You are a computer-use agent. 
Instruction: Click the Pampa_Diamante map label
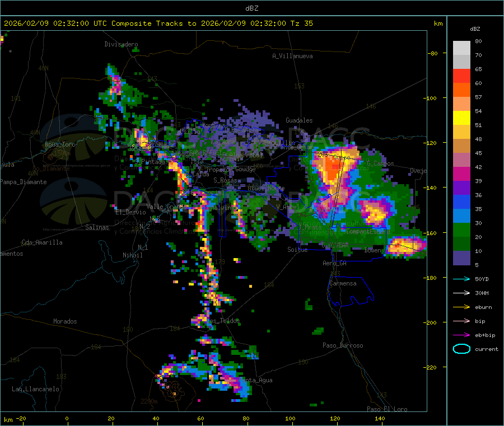[24, 182]
